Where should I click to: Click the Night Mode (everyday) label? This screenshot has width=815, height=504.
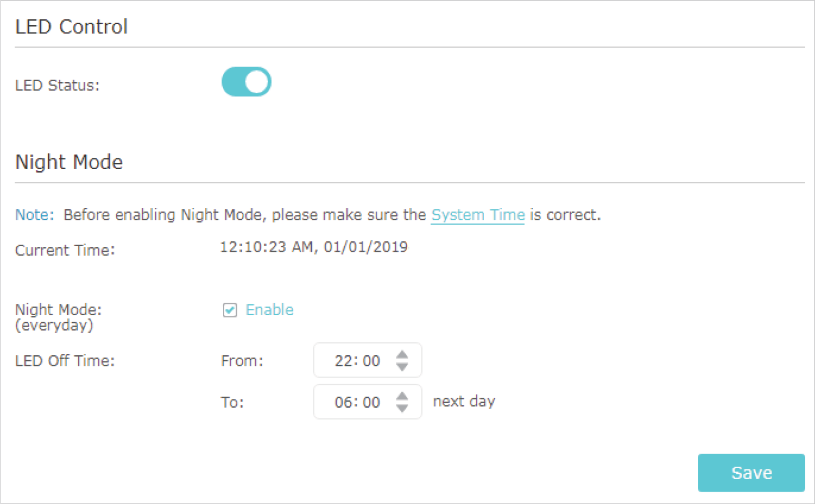point(58,317)
